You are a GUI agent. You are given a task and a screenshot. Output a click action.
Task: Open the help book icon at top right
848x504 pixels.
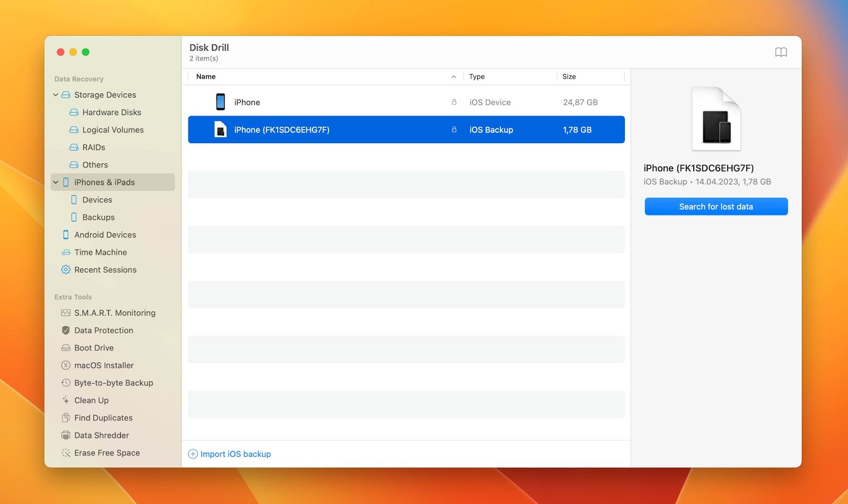point(781,52)
